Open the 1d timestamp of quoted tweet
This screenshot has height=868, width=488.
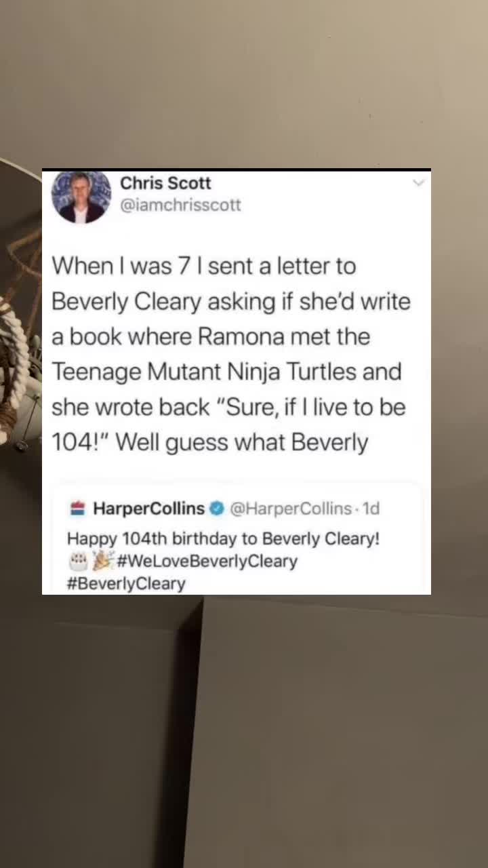coord(371,508)
